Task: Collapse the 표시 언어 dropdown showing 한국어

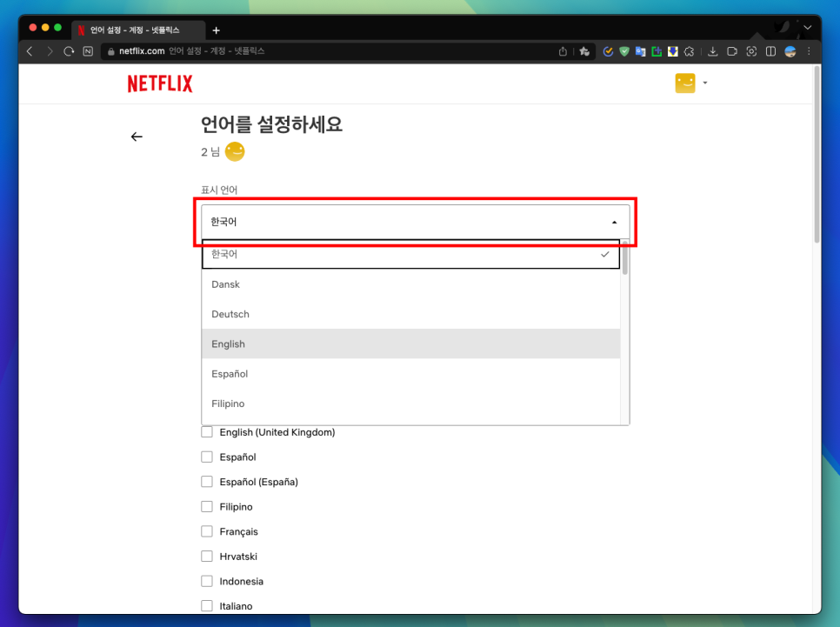Action: point(415,222)
